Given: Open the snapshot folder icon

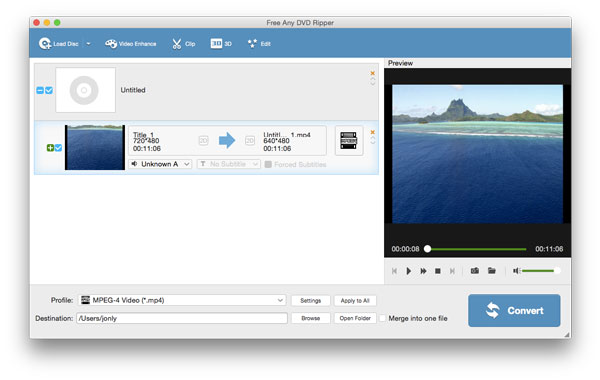Looking at the screenshot, I should [x=492, y=271].
